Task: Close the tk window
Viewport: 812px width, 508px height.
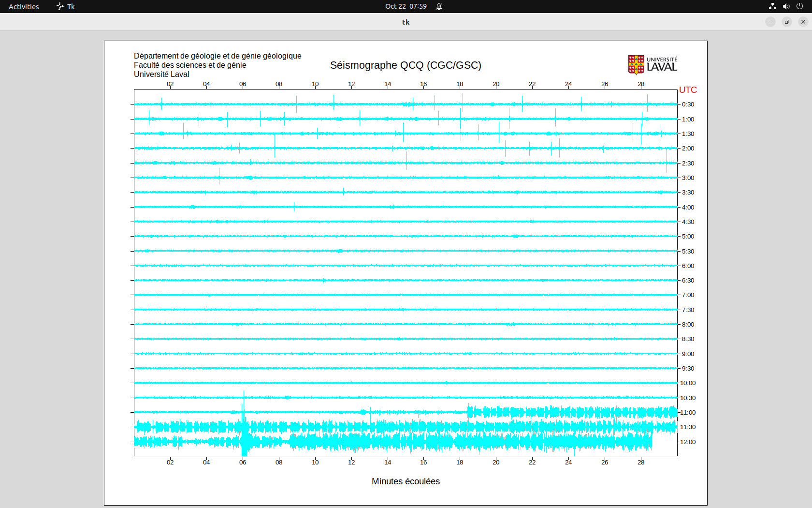Action: point(803,22)
